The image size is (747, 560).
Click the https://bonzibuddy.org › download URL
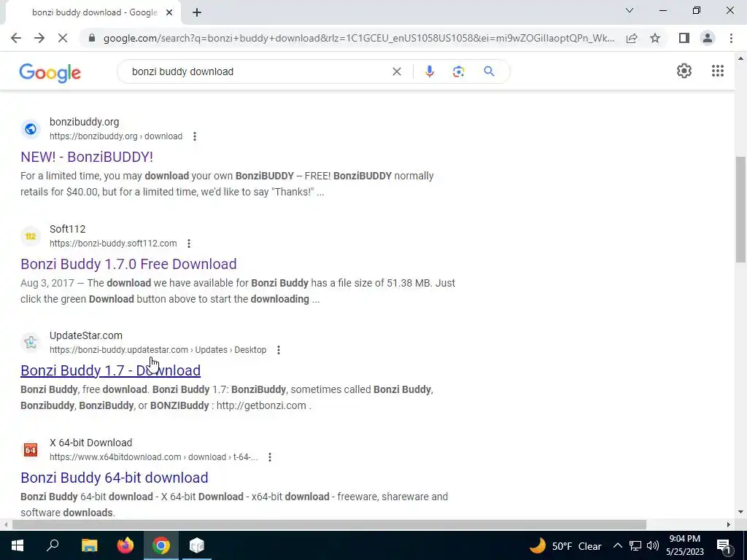tap(116, 136)
